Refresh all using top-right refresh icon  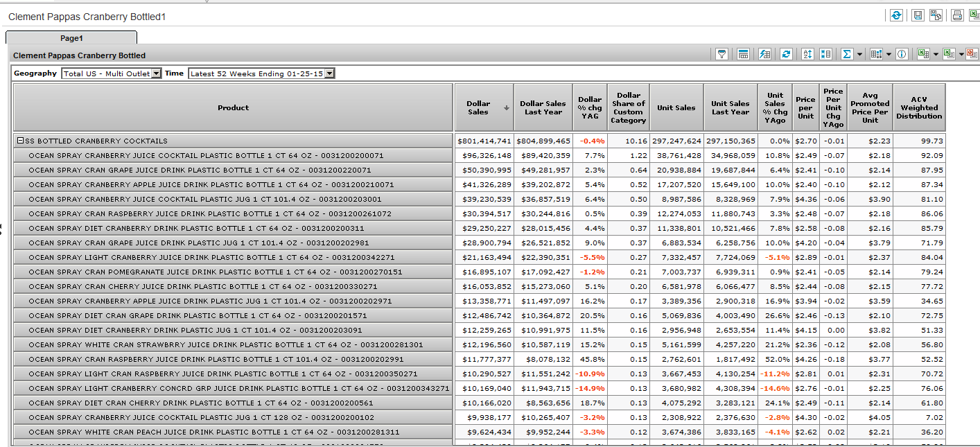[896, 15]
